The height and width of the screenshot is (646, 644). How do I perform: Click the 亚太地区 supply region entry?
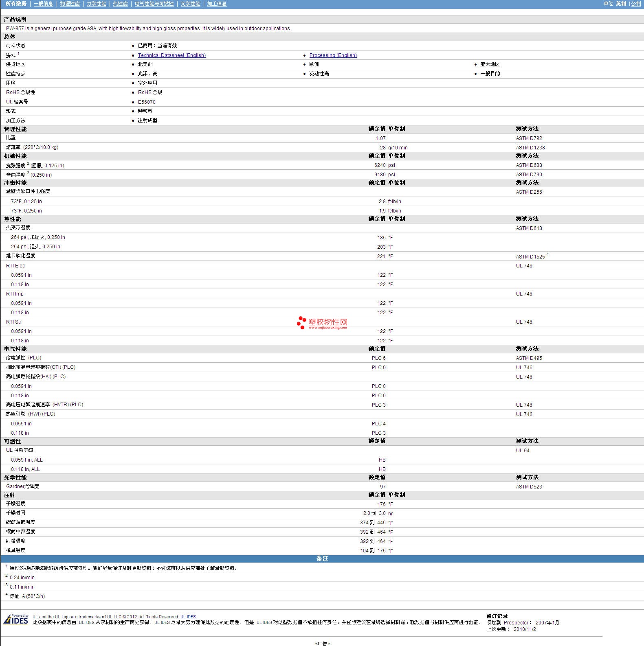(490, 64)
